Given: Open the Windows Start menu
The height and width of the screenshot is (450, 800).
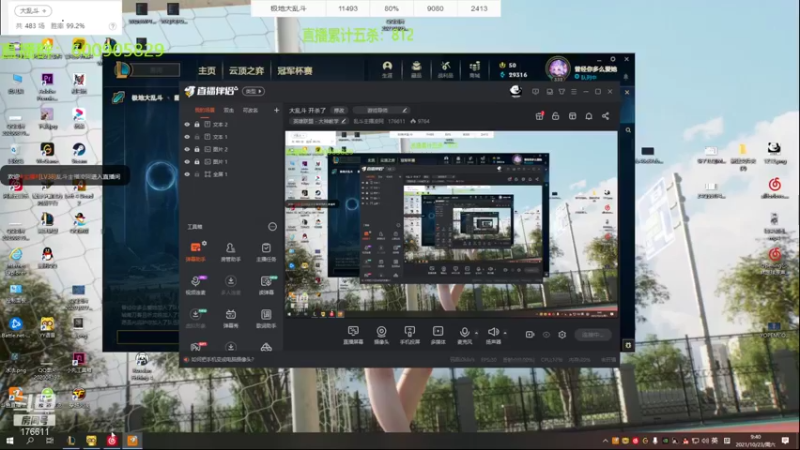Looking at the screenshot, I should point(9,441).
